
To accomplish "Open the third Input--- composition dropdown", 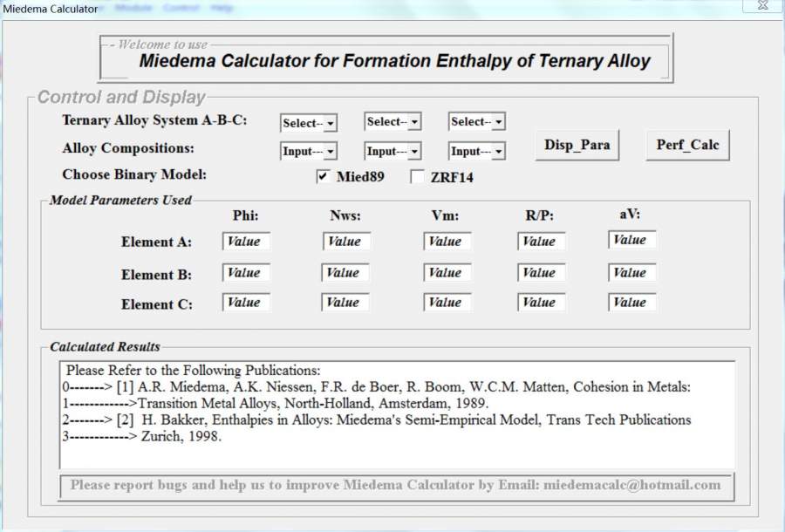I will 476,151.
